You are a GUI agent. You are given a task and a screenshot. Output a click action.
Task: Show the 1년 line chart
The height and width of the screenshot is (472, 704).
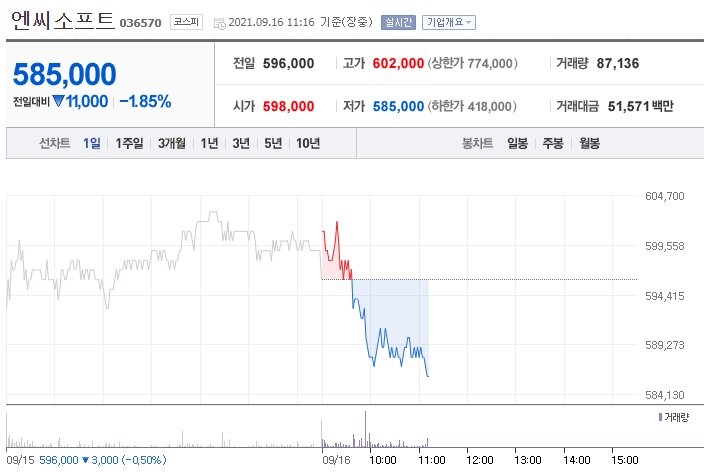209,143
